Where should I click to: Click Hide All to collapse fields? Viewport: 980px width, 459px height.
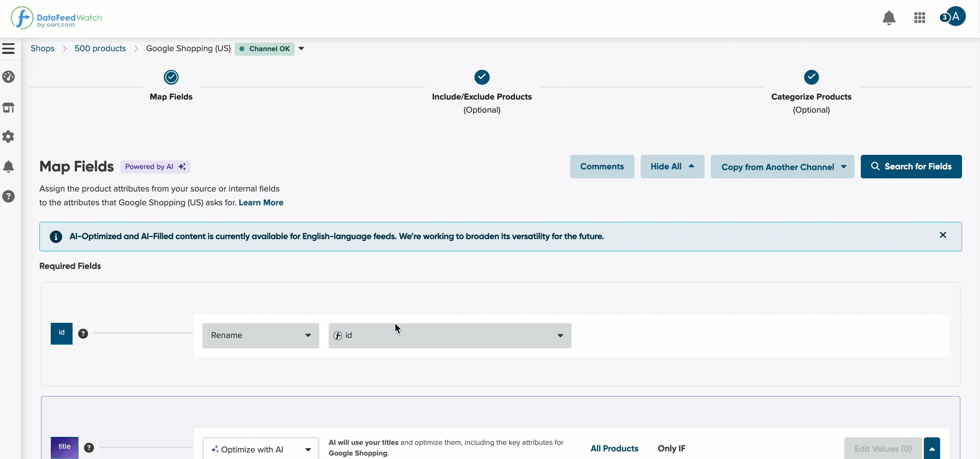click(x=672, y=166)
